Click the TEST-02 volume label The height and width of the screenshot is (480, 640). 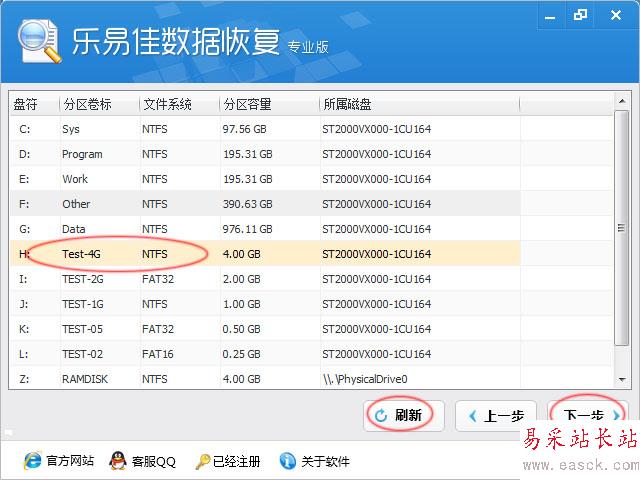click(82, 354)
